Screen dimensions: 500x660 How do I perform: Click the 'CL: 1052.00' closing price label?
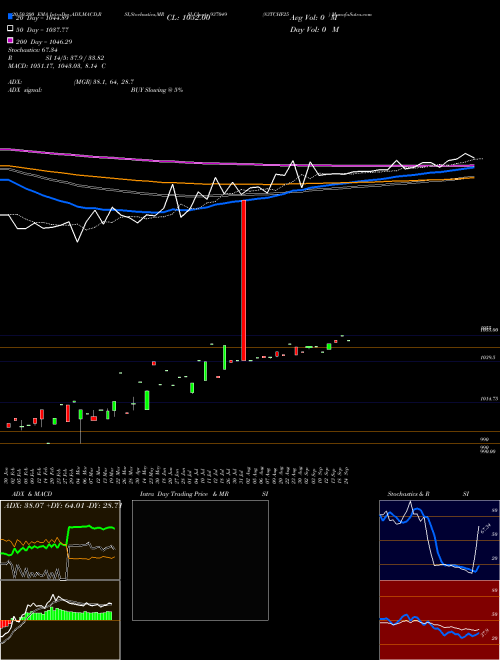[188, 18]
